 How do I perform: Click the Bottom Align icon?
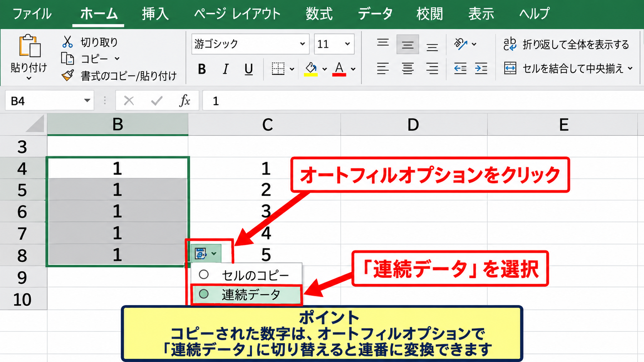click(432, 47)
